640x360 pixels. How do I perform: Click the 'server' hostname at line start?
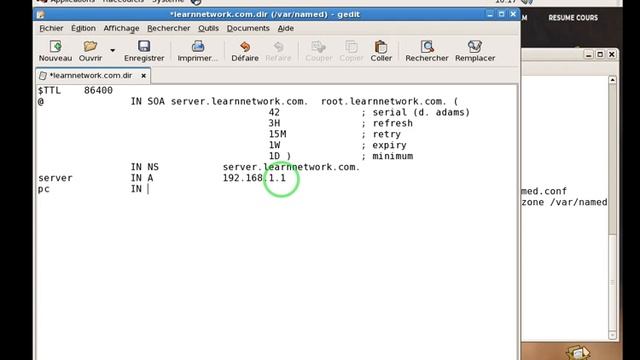[55, 178]
